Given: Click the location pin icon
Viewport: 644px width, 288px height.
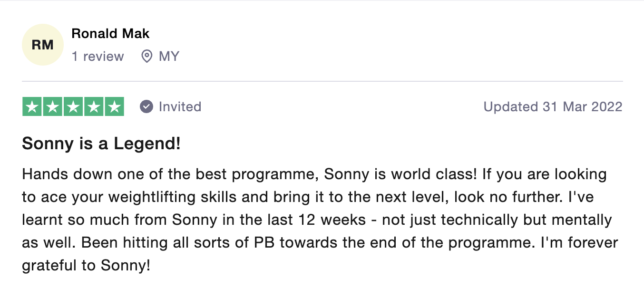Looking at the screenshot, I should click(x=147, y=57).
